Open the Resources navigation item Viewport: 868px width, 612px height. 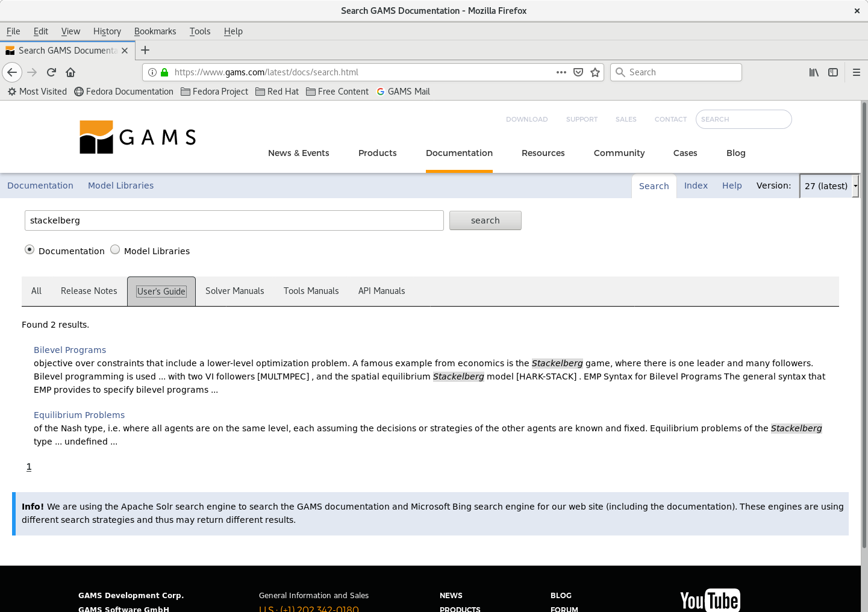click(x=543, y=153)
